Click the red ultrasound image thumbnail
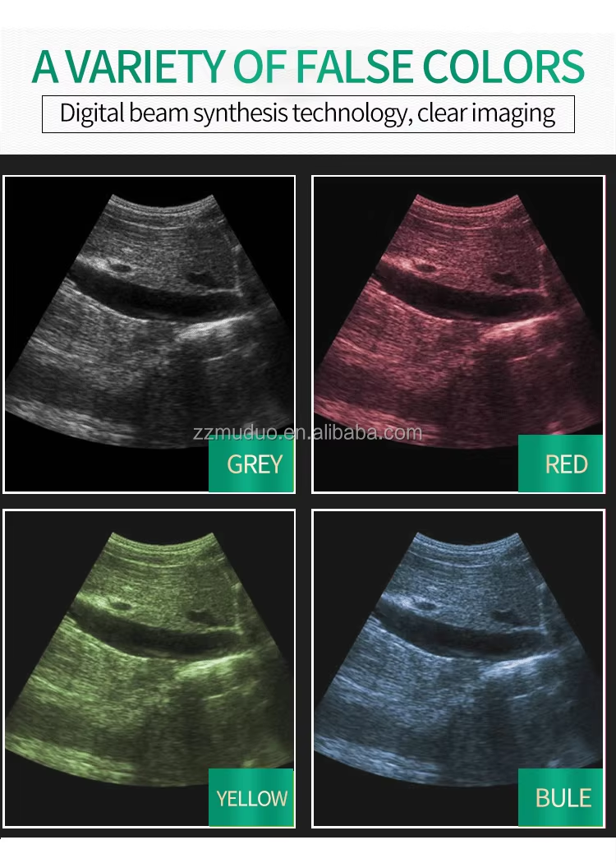 (x=458, y=334)
